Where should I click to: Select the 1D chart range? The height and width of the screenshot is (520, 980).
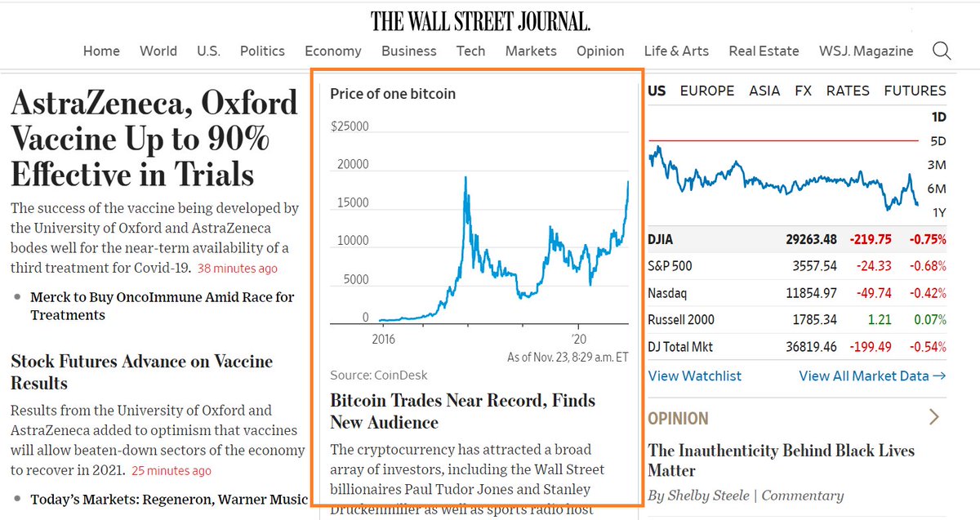938,117
